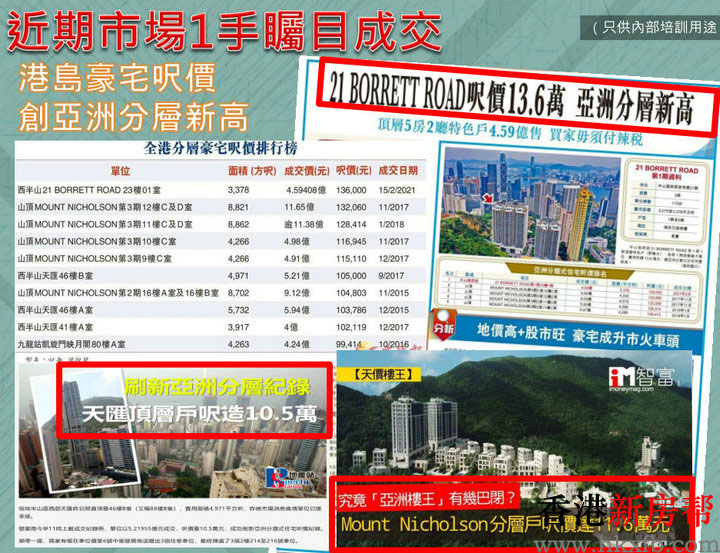Click the 面積 (方呎) column header
This screenshot has width=720, height=553.
(x=252, y=171)
